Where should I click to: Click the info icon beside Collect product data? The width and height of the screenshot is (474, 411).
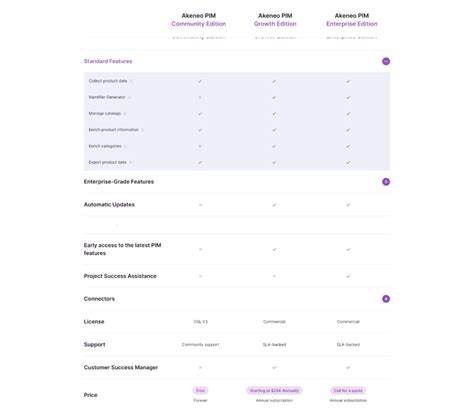131,81
